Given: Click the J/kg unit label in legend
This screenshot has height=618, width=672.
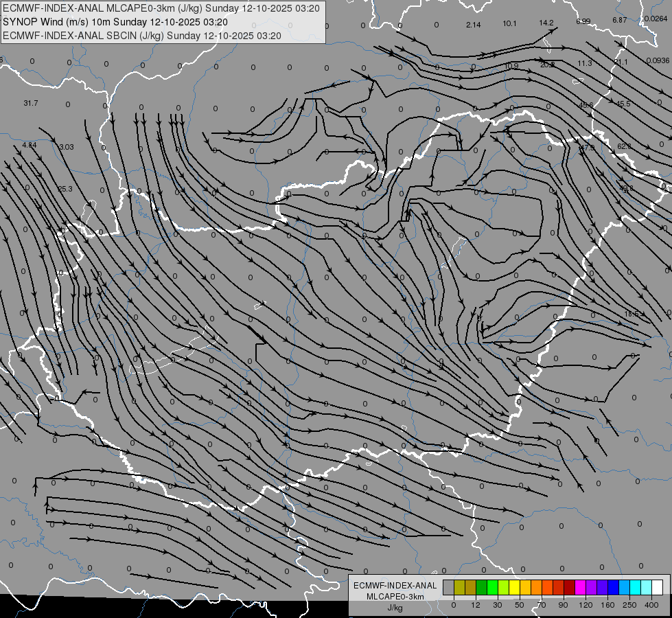Looking at the screenshot, I should 395,608.
